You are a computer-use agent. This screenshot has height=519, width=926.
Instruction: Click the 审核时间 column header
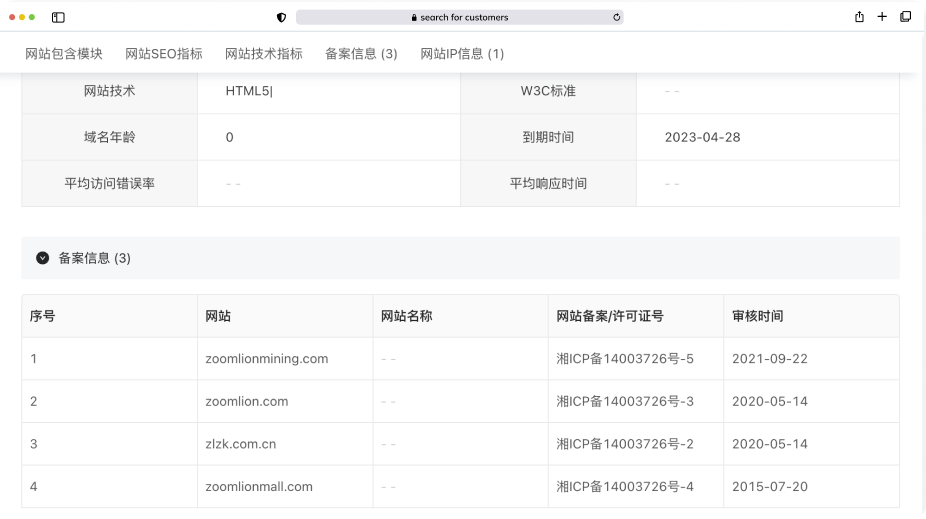757,316
